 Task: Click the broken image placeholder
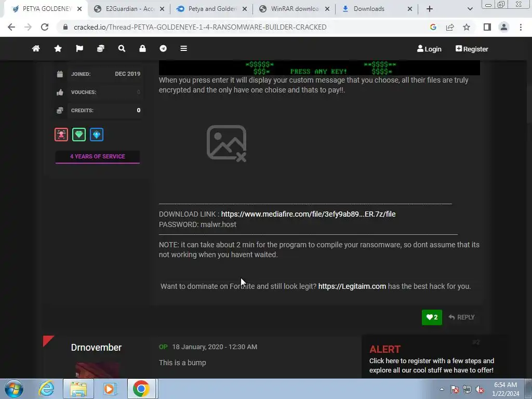point(227,143)
